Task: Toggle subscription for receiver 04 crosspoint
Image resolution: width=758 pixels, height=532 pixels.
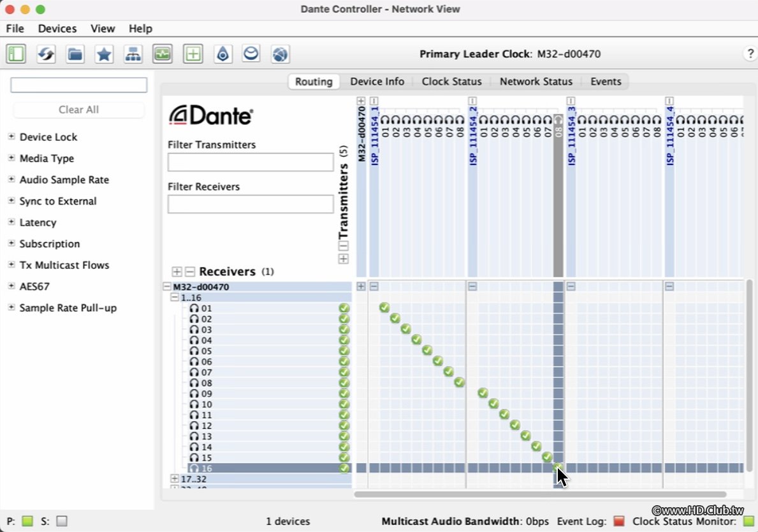Action: pyautogui.click(x=416, y=340)
